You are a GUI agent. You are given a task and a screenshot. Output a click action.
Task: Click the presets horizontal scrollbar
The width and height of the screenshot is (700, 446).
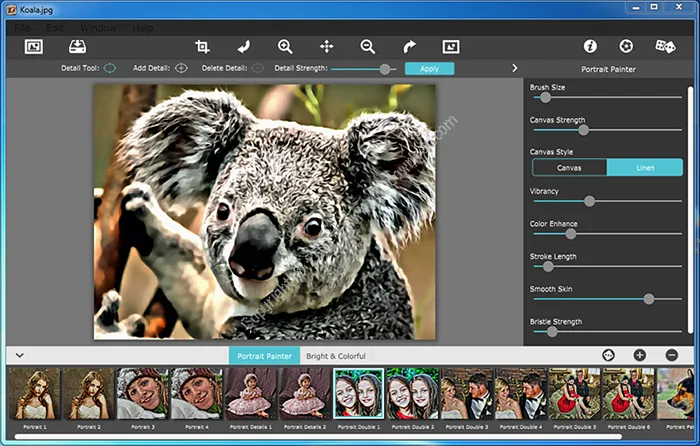tap(318, 437)
